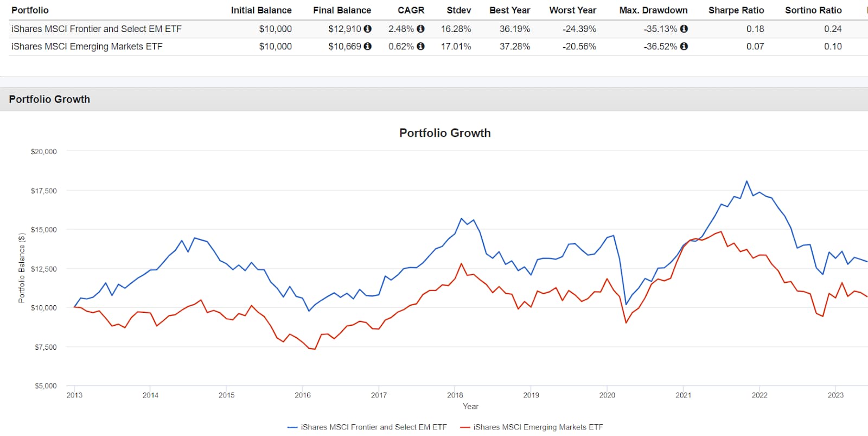Click the red line swatch in chart legend
The height and width of the screenshot is (436, 868).
pyautogui.click(x=465, y=427)
